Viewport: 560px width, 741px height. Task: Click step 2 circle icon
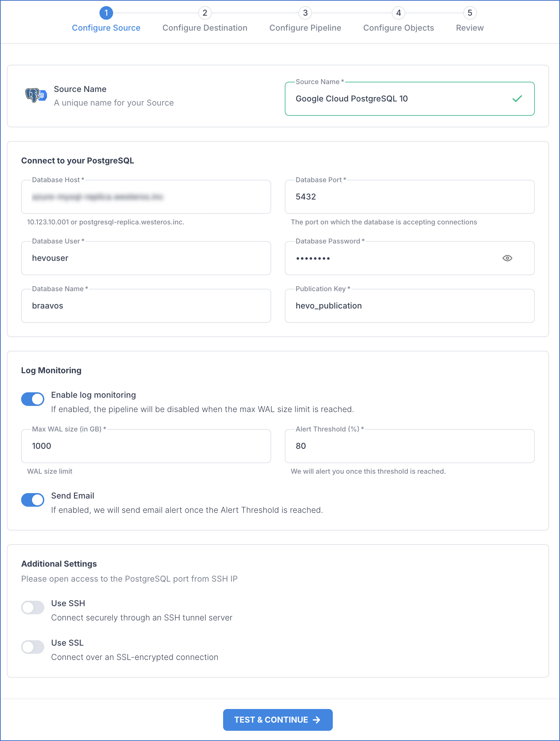(x=205, y=13)
